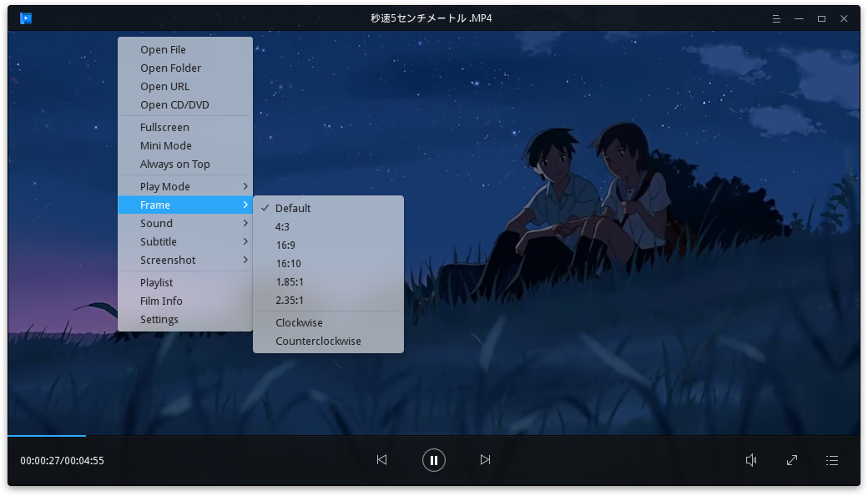Skip to the previous video
The image size is (868, 496).
pos(382,460)
